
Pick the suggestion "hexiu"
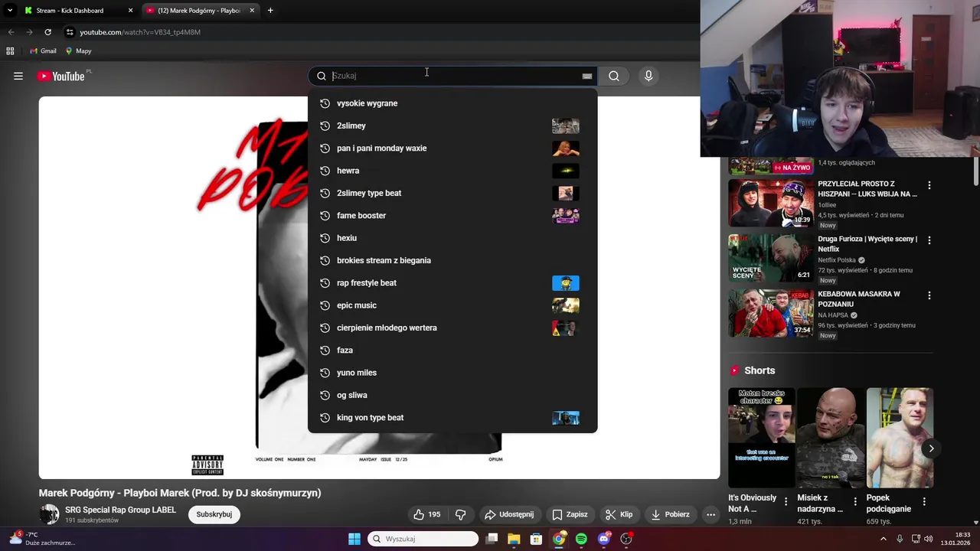452,238
